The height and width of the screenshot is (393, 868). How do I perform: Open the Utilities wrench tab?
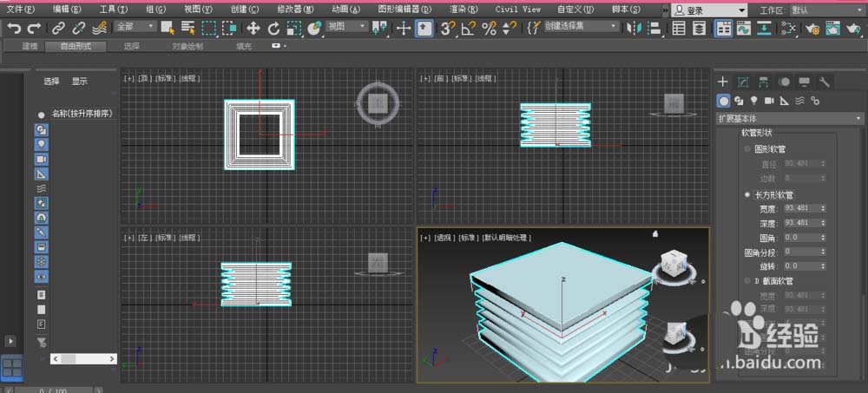point(825,82)
